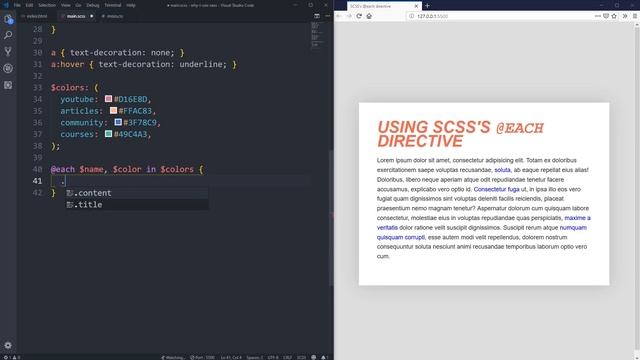Open the Selection menu
The width and height of the screenshot is (640, 360).
click(47, 5)
